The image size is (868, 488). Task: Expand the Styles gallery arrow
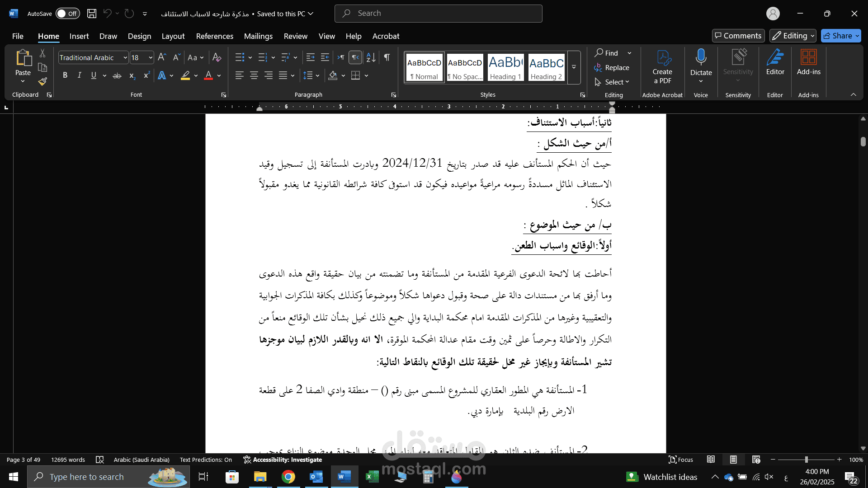574,67
